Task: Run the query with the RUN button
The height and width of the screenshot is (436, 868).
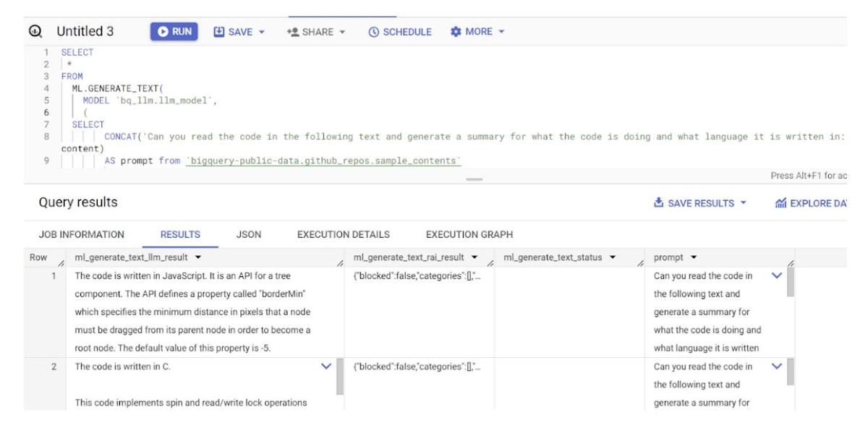Action: (174, 31)
